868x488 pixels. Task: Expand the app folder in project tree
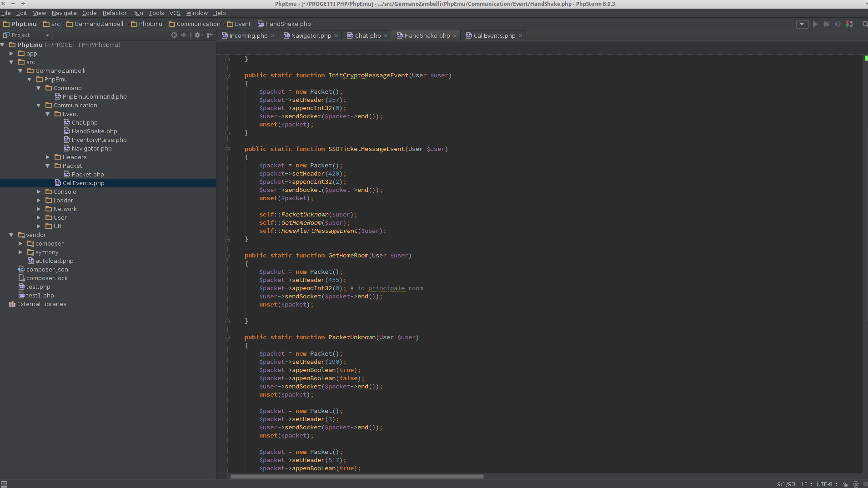point(11,54)
